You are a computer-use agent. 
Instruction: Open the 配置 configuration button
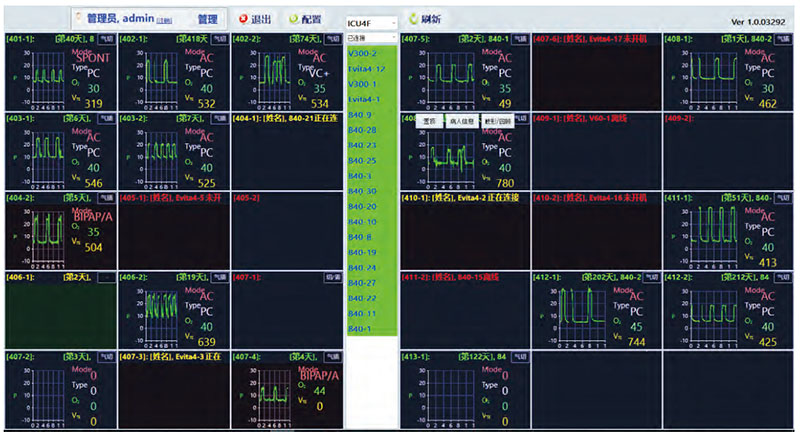[305, 19]
